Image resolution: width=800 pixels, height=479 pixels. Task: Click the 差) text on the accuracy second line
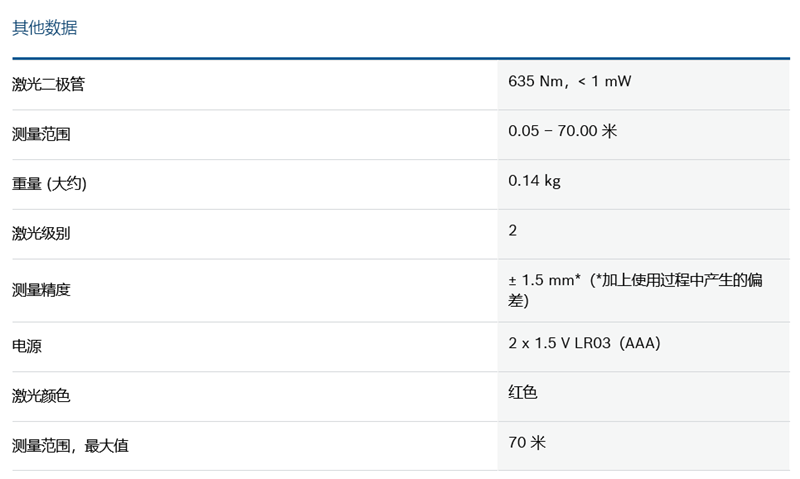tap(518, 301)
